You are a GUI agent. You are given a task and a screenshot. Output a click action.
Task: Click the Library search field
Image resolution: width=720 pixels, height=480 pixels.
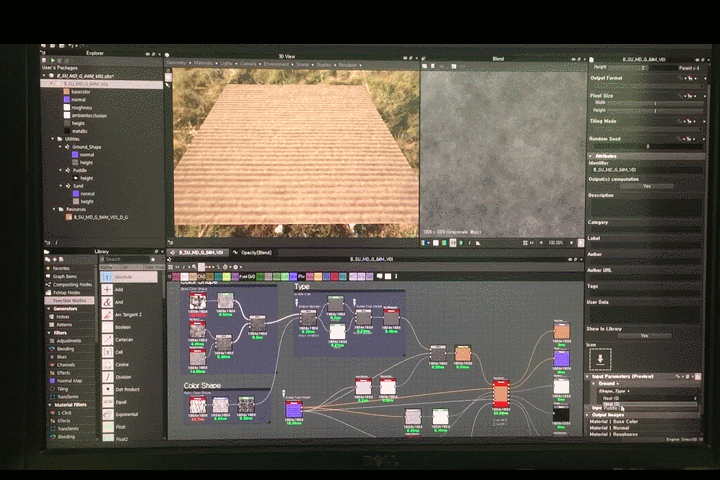129,259
